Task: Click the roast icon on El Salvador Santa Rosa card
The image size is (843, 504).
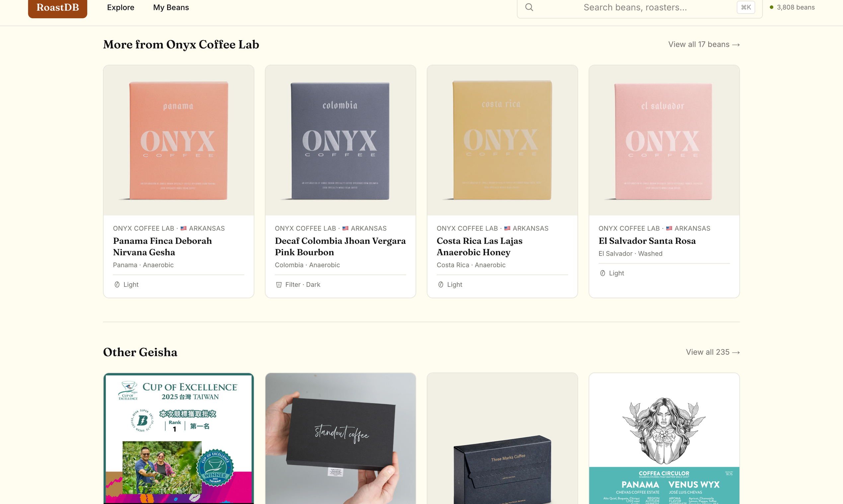Action: coord(602,273)
